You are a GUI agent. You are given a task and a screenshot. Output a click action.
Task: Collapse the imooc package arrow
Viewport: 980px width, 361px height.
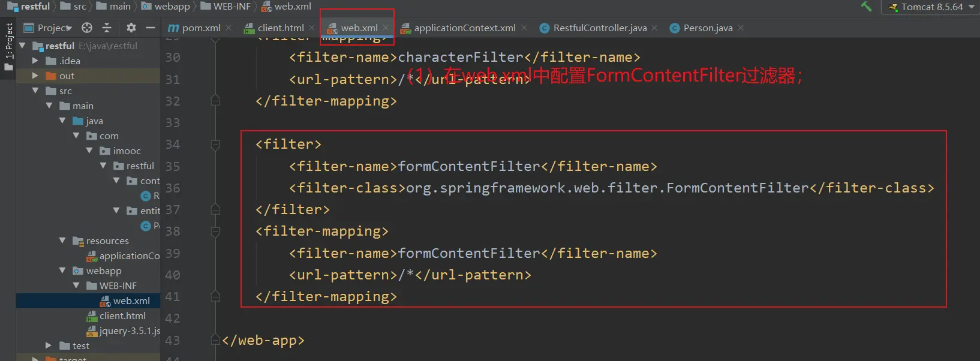pyautogui.click(x=89, y=151)
